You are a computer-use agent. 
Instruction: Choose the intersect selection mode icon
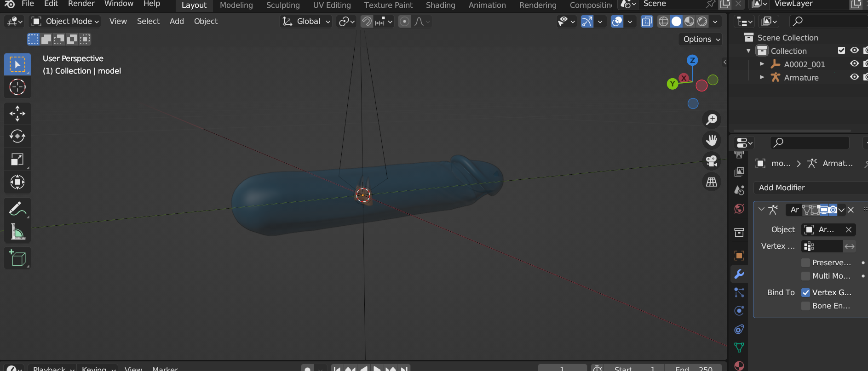pyautogui.click(x=85, y=40)
